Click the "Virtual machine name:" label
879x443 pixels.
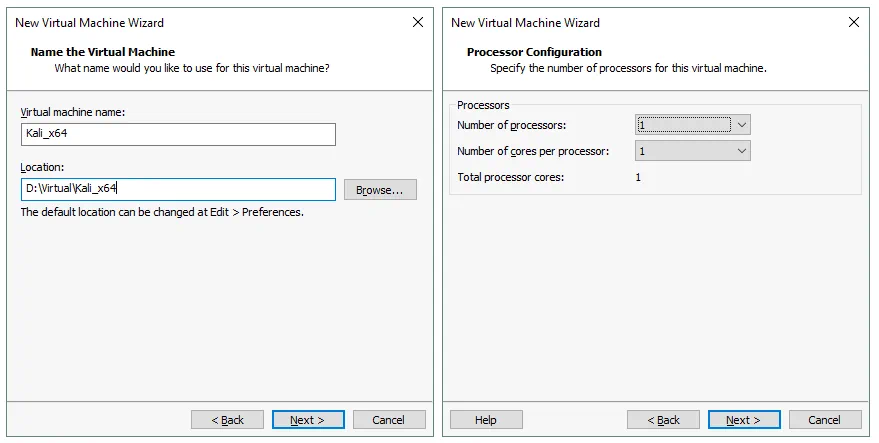[73, 112]
